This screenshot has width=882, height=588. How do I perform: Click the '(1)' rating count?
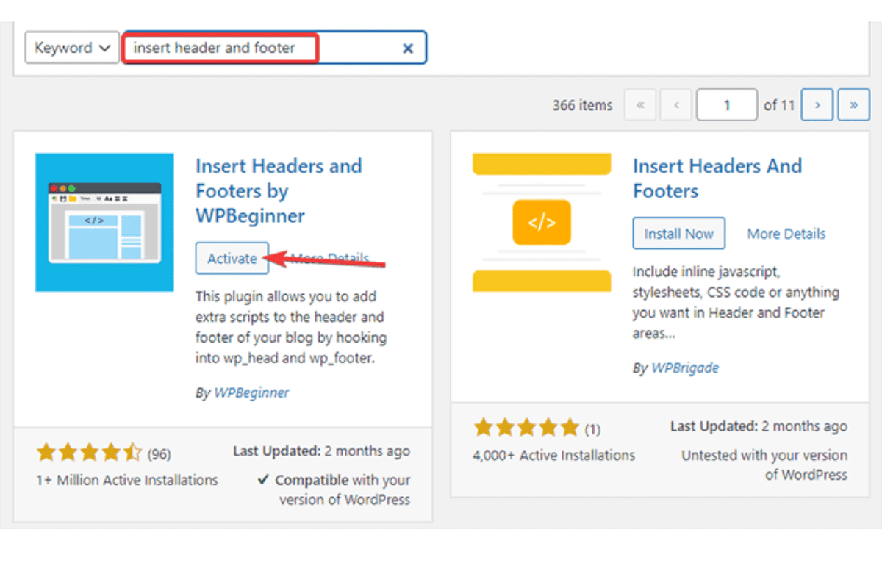click(x=592, y=429)
